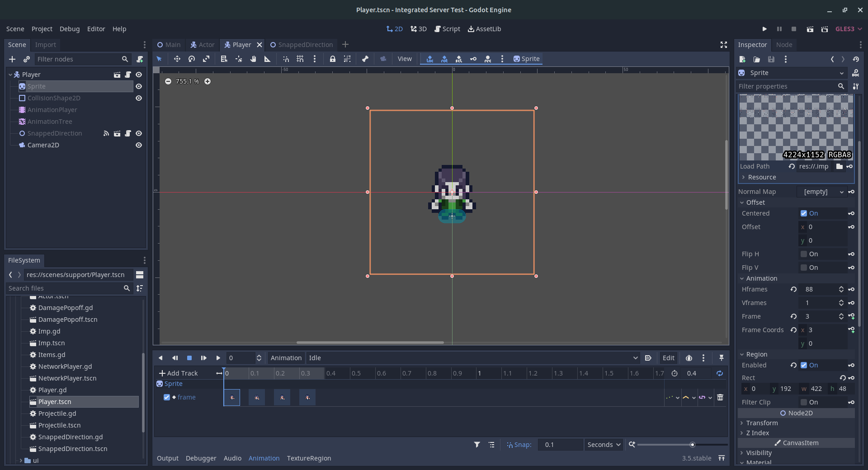Open the Normal Map [empty] dropdown

pos(821,192)
